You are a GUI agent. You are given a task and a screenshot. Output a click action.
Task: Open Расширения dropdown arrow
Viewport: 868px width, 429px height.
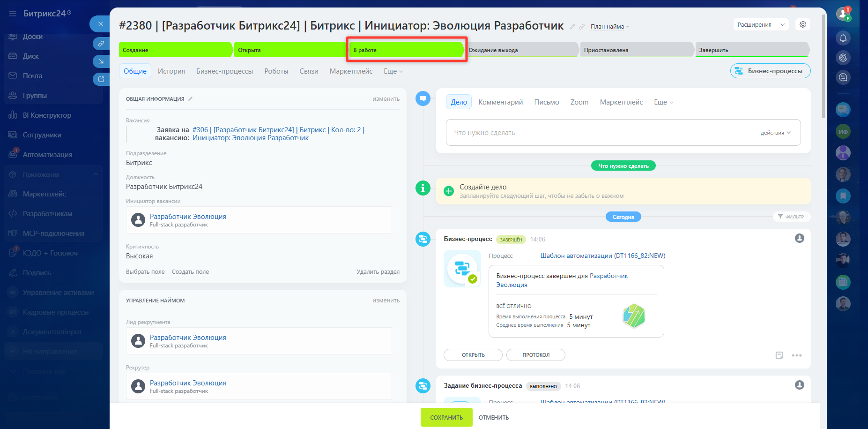pyautogui.click(x=783, y=25)
